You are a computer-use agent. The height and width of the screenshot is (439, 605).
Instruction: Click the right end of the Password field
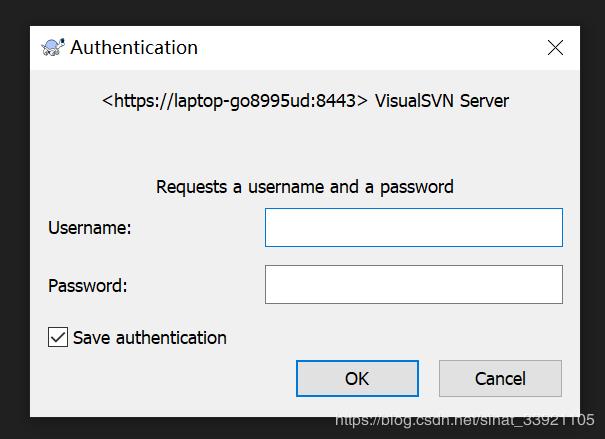coord(545,285)
